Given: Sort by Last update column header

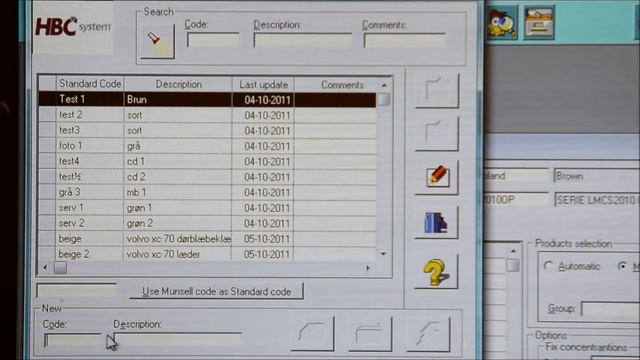Looking at the screenshot, I should [263, 84].
